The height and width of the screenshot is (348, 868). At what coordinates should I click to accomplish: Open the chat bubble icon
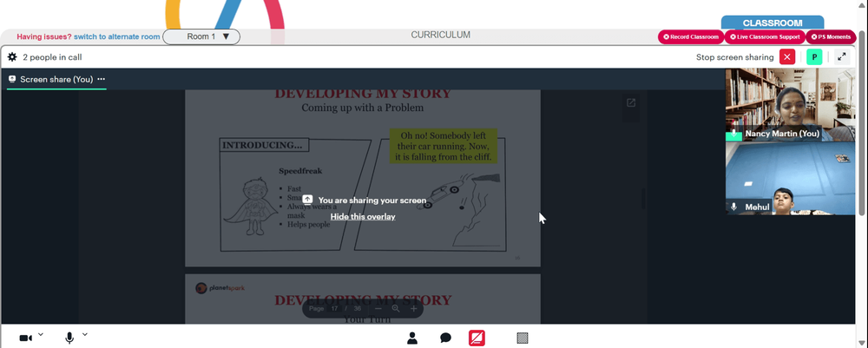click(x=445, y=338)
